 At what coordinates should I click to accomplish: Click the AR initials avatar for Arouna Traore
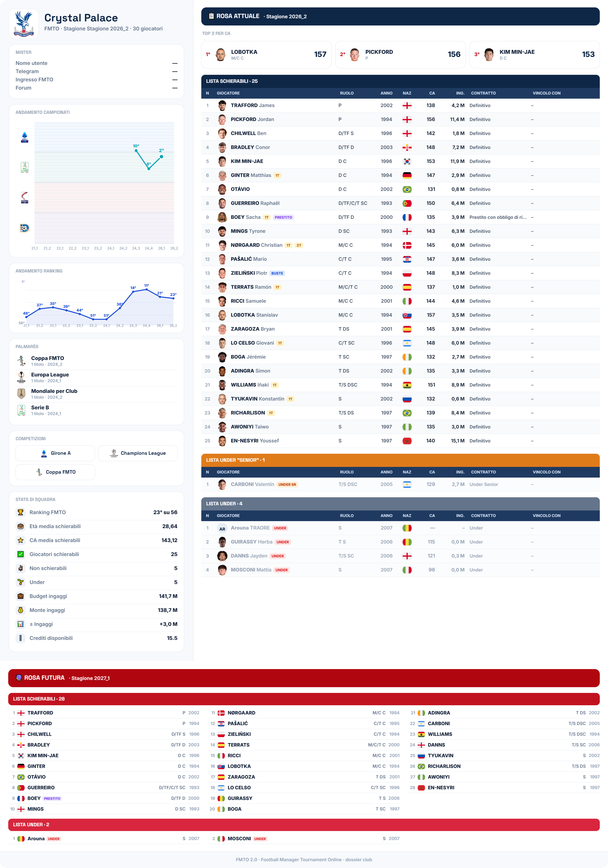click(x=222, y=529)
